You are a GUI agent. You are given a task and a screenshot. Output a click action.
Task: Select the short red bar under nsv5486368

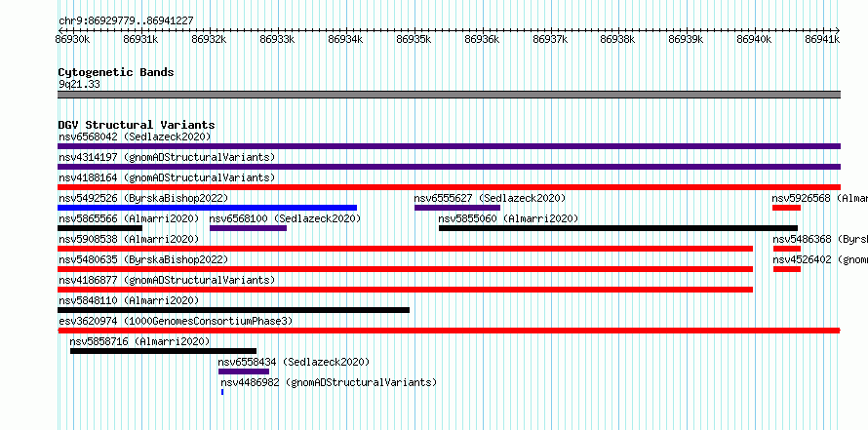(x=787, y=249)
